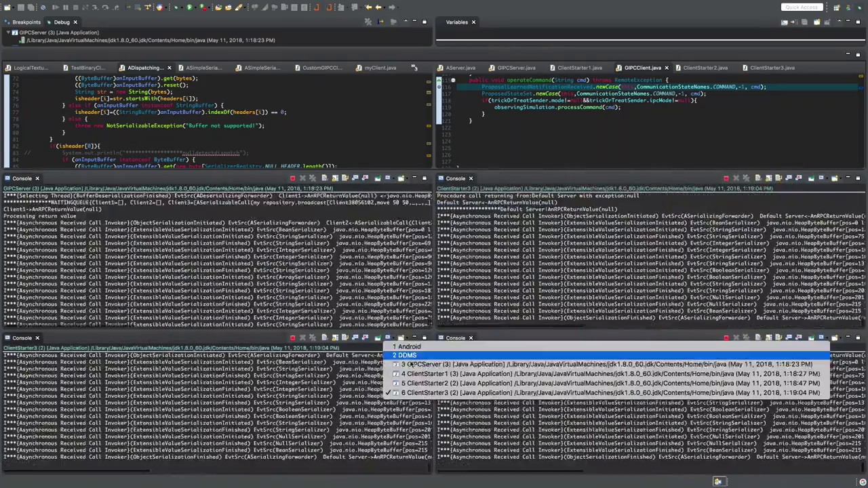Click the Quick Access search field
Viewport: 868px width, 488px height.
point(801,7)
